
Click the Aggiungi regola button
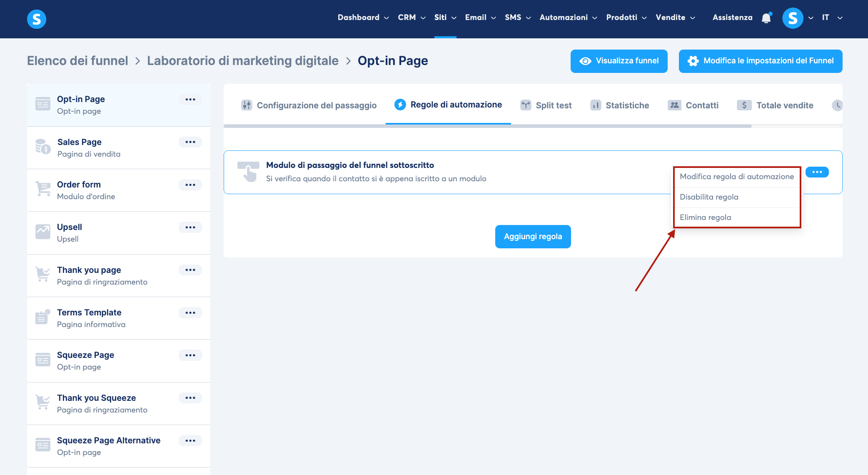pos(533,237)
